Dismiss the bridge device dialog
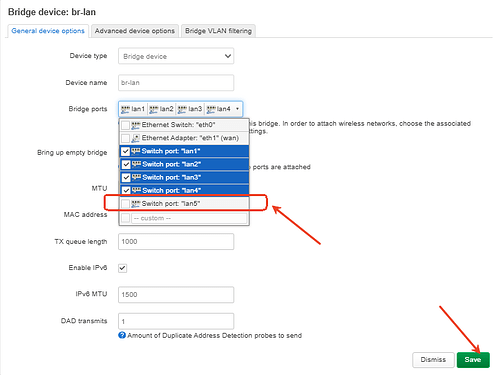Viewport: 493px width, 375px height. coord(433,360)
